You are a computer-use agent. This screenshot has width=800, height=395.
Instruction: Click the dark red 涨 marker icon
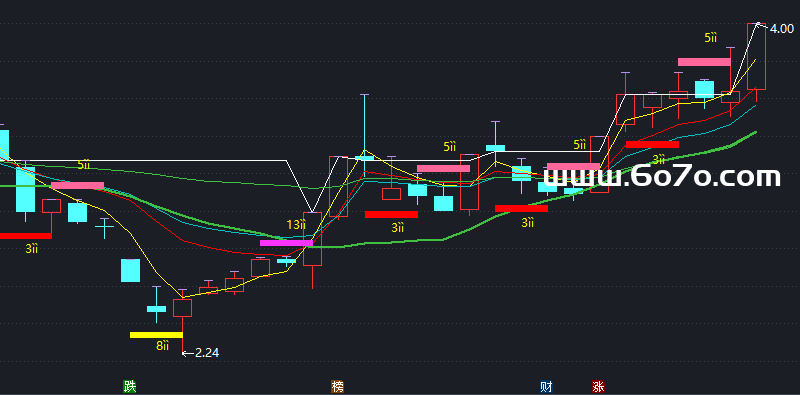[598, 386]
